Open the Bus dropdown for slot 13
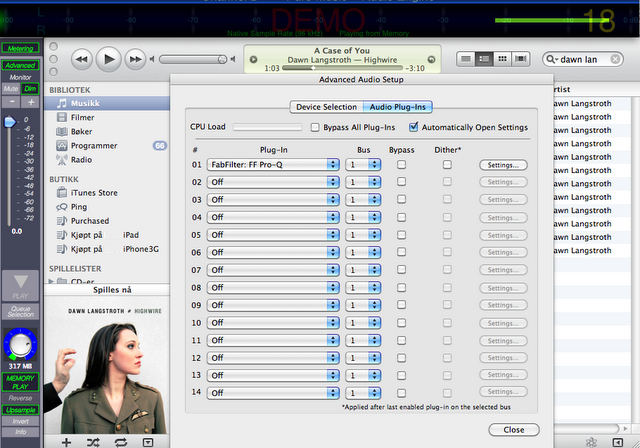Image resolution: width=640 pixels, height=448 pixels. 363,375
